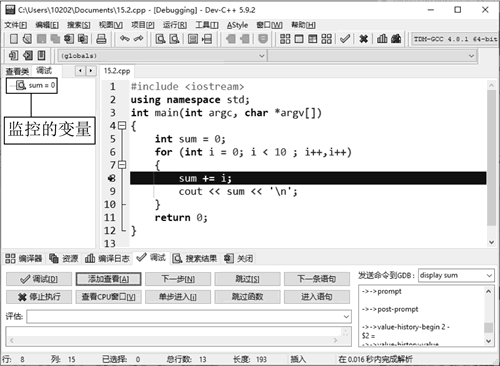
Task: Click the 关闭 bottom panel tab
Action: (239, 258)
